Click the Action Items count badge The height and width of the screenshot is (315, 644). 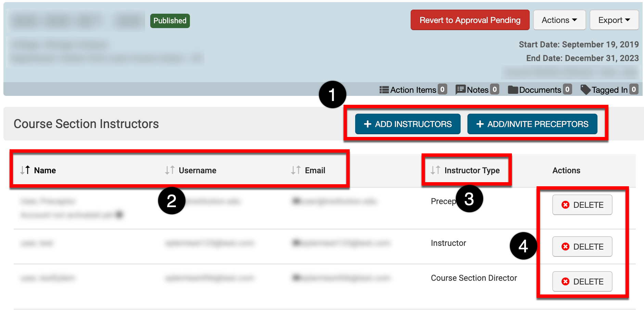pyautogui.click(x=442, y=89)
